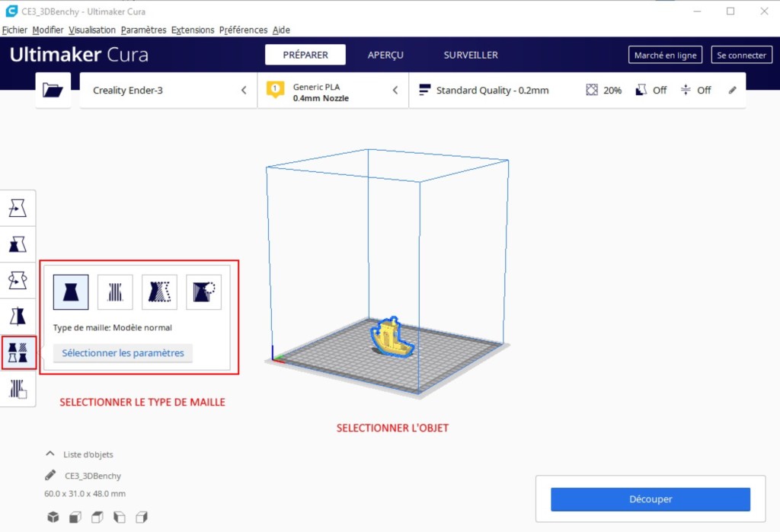Image resolution: width=780 pixels, height=532 pixels.
Task: Click the 60.0 x 31.0 x 48.0 mm dimensions
Action: coord(85,494)
